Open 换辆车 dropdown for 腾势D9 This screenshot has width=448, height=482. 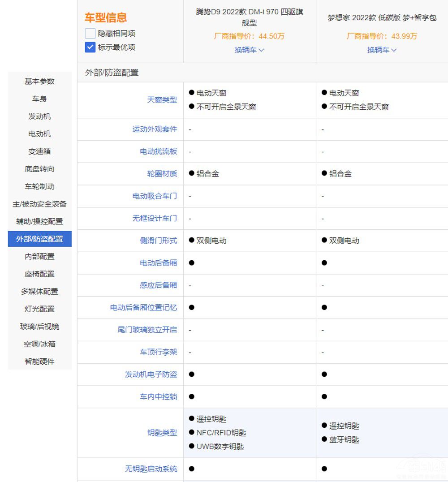(249, 50)
